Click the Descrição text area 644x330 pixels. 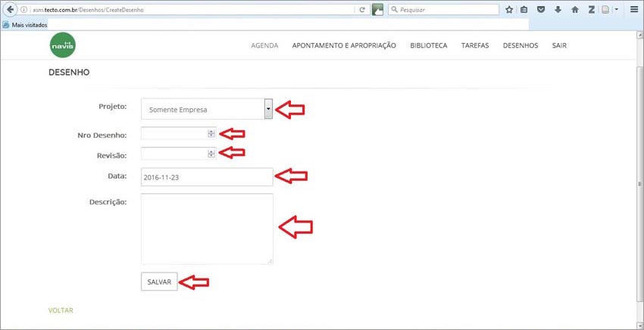(207, 229)
